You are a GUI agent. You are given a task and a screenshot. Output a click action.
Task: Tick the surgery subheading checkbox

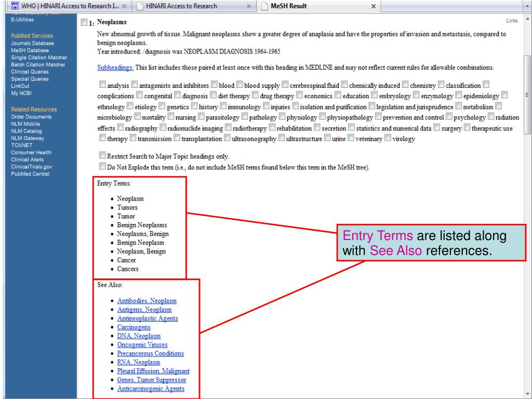[436, 127]
